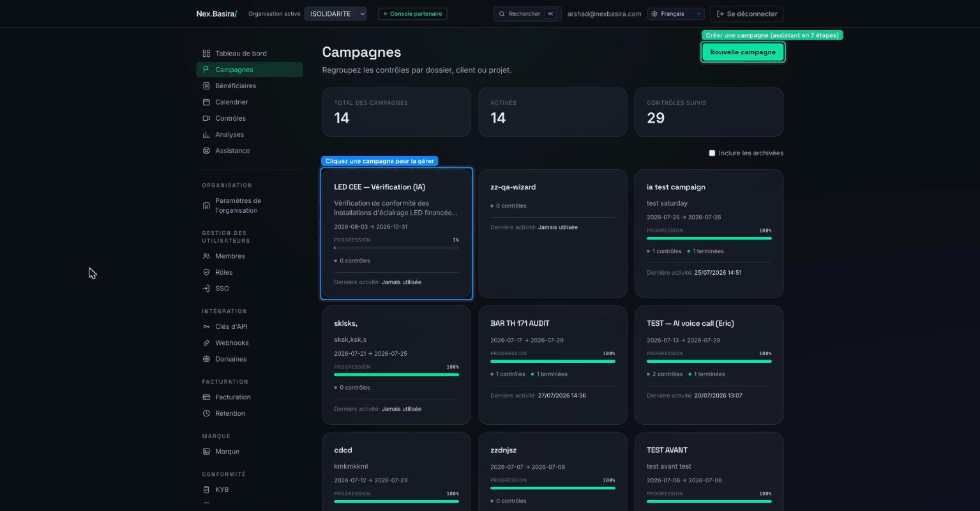980x511 pixels.
Task: Click the Rechercher search field
Action: pyautogui.click(x=527, y=13)
